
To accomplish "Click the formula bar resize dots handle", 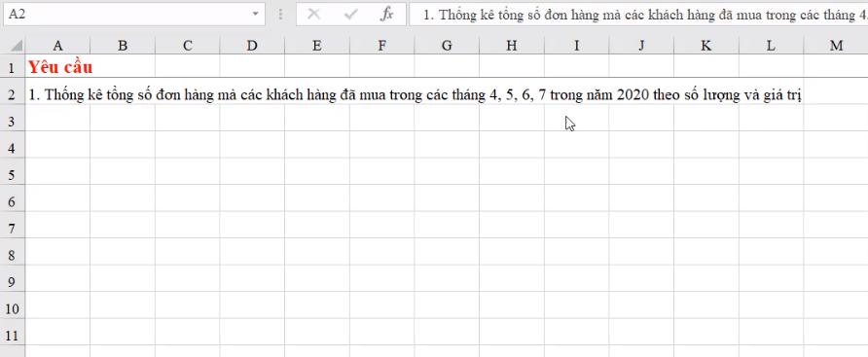I will coord(280,15).
